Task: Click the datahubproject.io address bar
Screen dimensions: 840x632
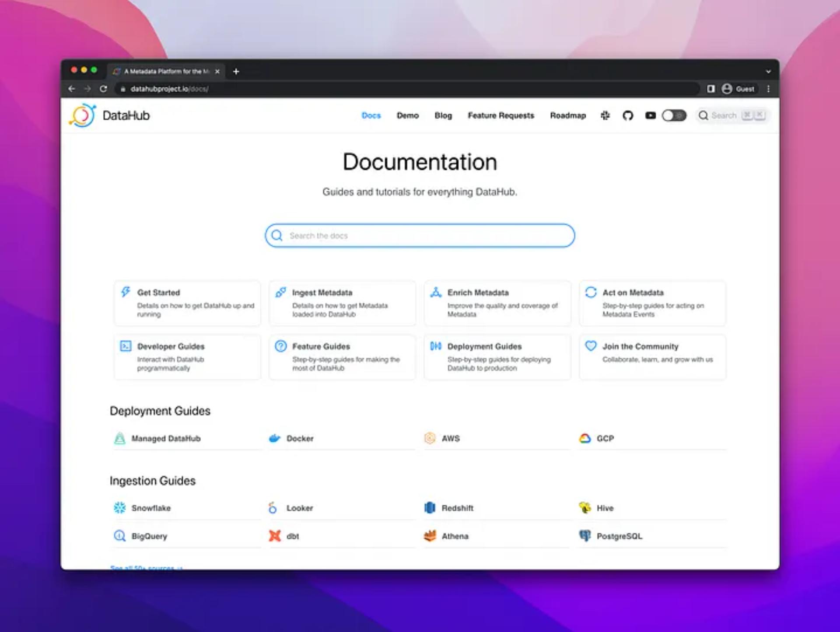Action: pos(407,89)
